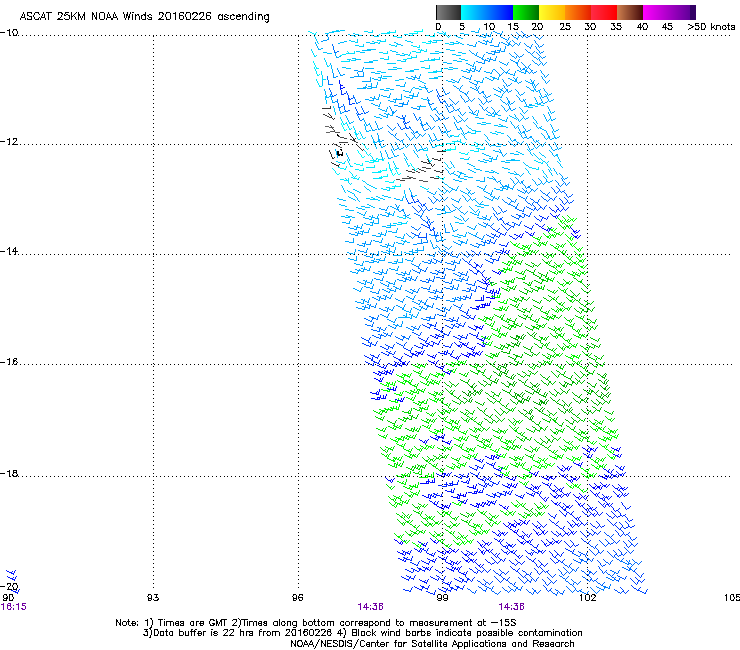Click the '30' legend scale label

click(x=590, y=26)
